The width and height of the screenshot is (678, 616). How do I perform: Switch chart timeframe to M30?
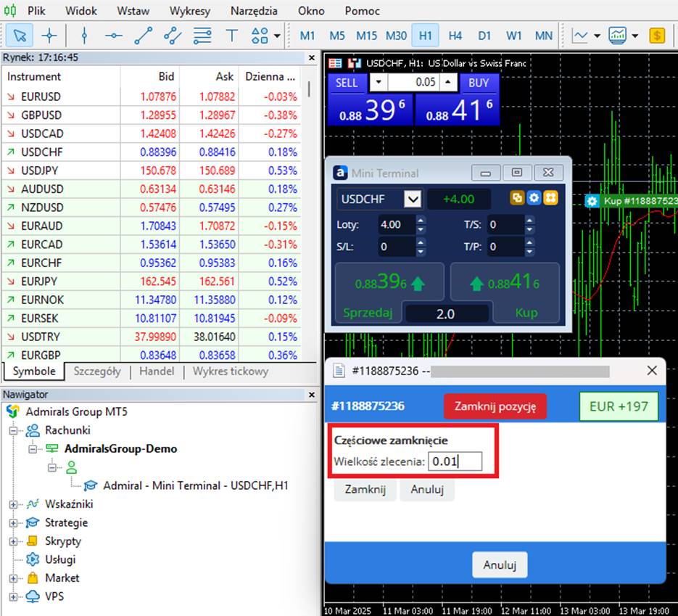pos(396,36)
